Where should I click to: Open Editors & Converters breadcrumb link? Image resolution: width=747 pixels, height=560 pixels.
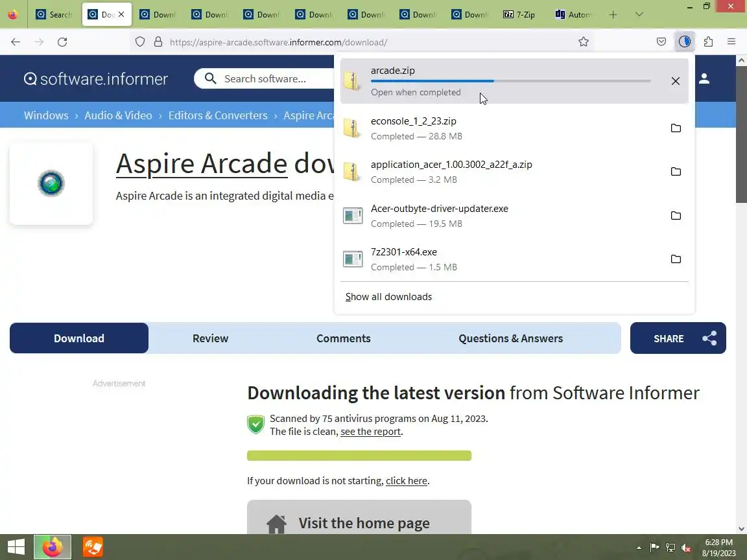pos(218,115)
